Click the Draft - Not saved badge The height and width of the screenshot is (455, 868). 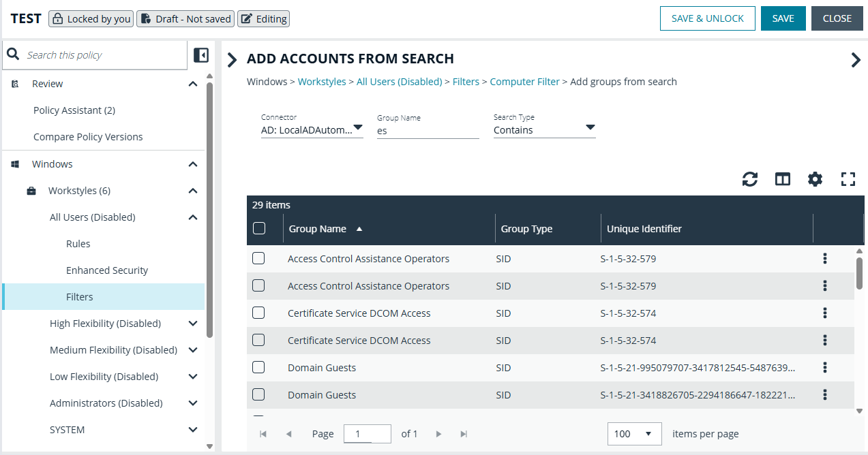pos(185,19)
